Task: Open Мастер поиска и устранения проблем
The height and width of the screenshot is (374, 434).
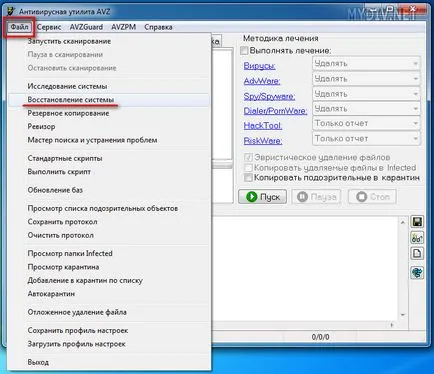Action: pos(109,140)
